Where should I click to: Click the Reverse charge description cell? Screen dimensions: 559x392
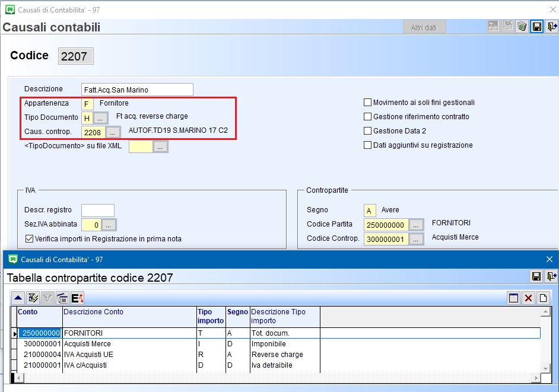(x=285, y=355)
